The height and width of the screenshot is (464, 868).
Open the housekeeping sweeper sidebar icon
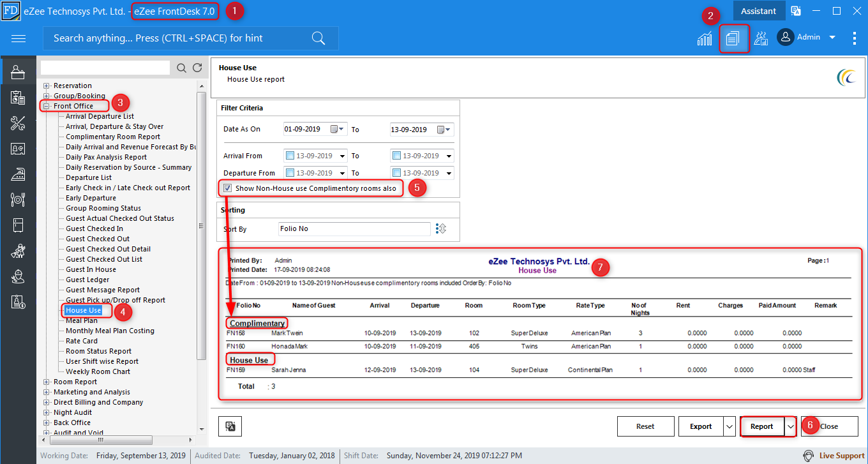coord(18,251)
